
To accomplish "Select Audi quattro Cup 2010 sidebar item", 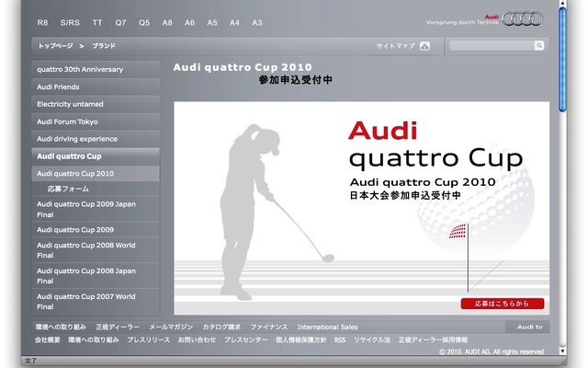I will pyautogui.click(x=96, y=174).
